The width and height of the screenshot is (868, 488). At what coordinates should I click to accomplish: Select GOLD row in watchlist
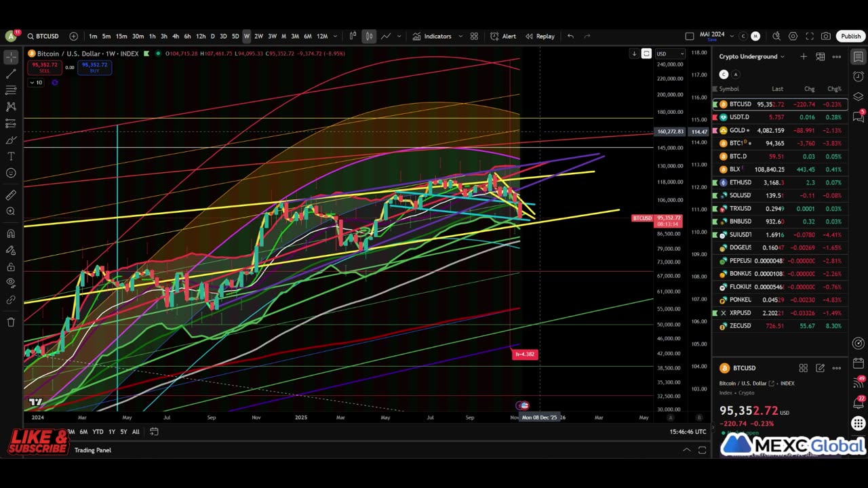[780, 130]
